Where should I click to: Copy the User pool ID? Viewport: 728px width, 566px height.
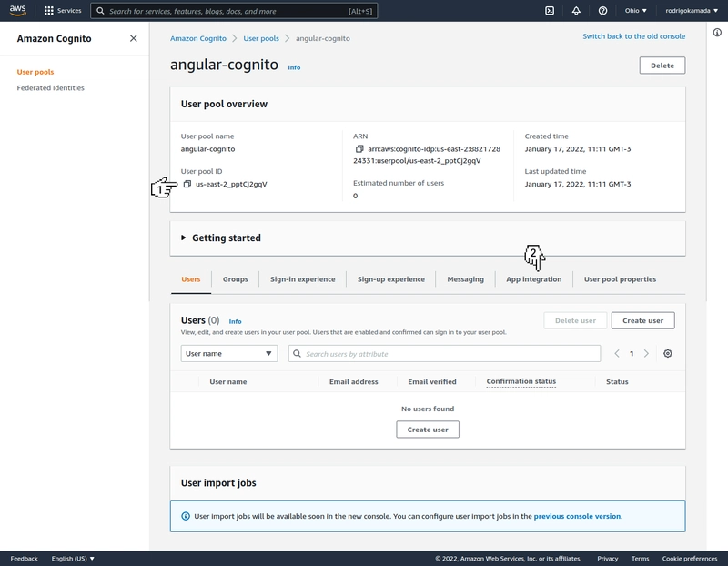pyautogui.click(x=187, y=184)
